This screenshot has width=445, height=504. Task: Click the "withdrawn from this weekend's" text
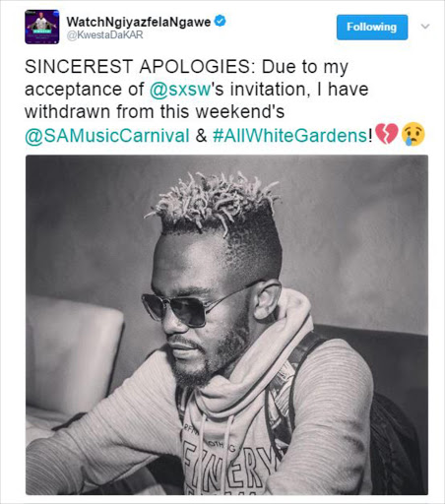coord(155,112)
